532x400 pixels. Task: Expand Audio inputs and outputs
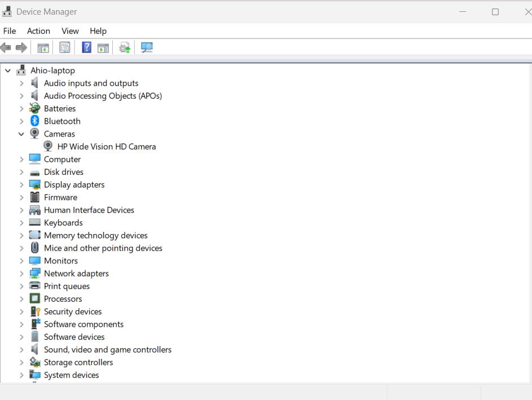point(21,83)
